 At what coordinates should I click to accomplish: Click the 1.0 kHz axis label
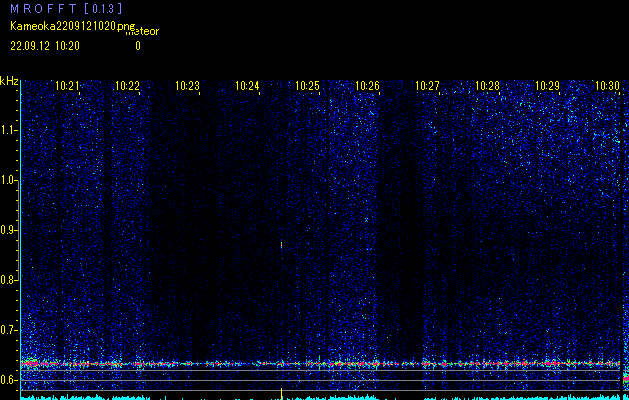point(8,180)
